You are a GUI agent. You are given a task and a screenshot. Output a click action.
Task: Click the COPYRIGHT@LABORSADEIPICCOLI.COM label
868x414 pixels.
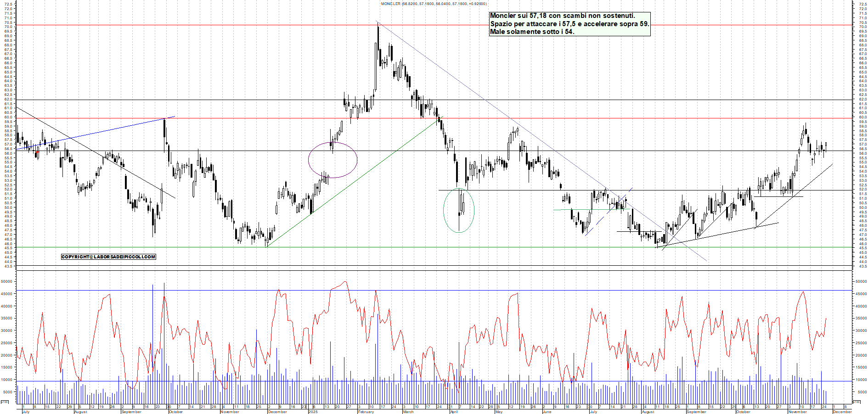click(108, 257)
